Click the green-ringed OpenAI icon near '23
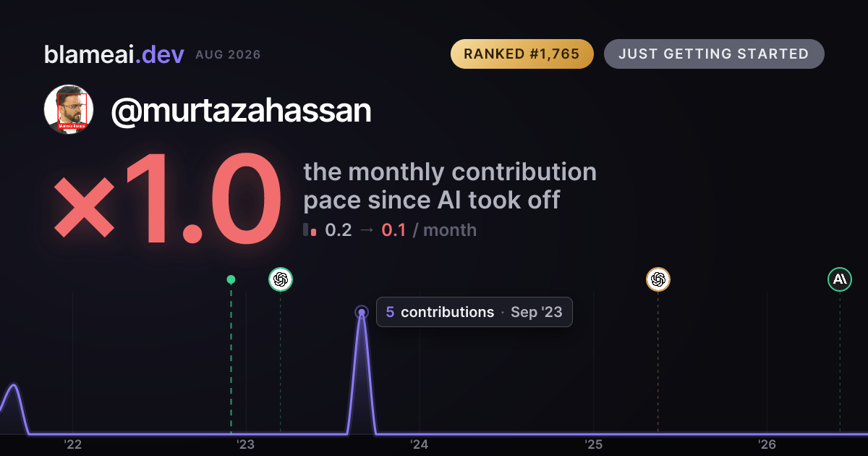 click(x=281, y=279)
